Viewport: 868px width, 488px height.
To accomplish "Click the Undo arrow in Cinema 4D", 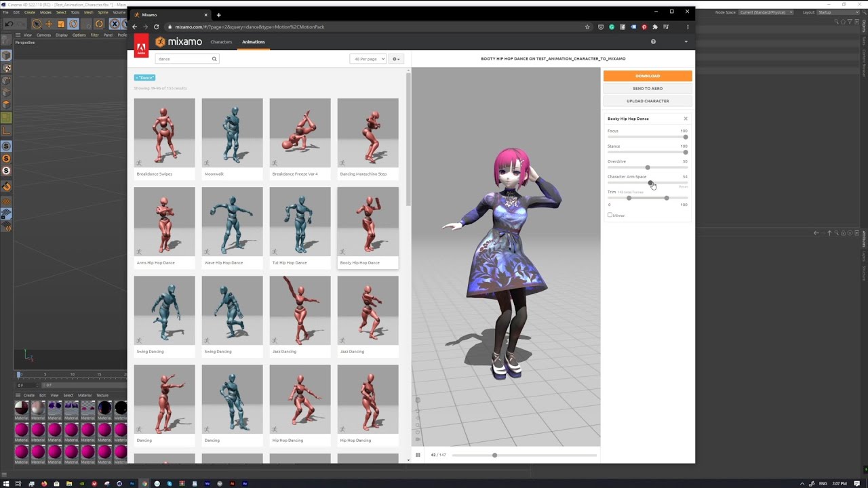I will click(x=9, y=24).
